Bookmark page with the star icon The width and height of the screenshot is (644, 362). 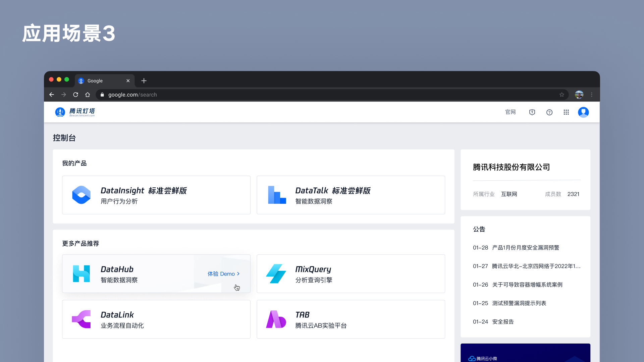tap(562, 95)
